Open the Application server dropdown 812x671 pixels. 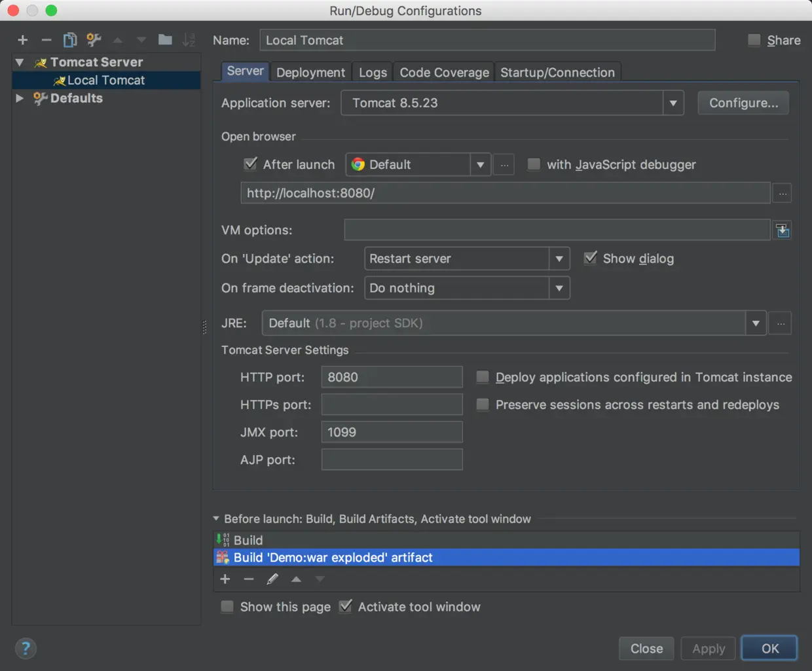click(673, 103)
